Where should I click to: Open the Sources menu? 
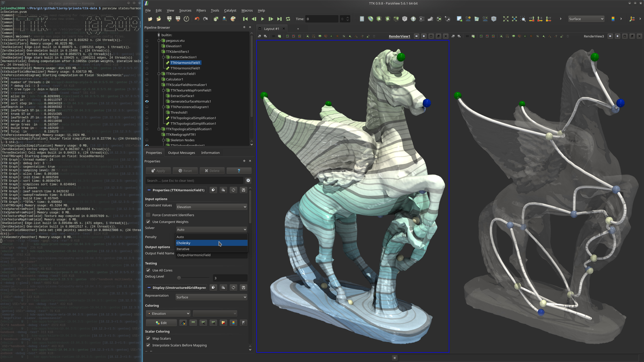[x=185, y=10]
